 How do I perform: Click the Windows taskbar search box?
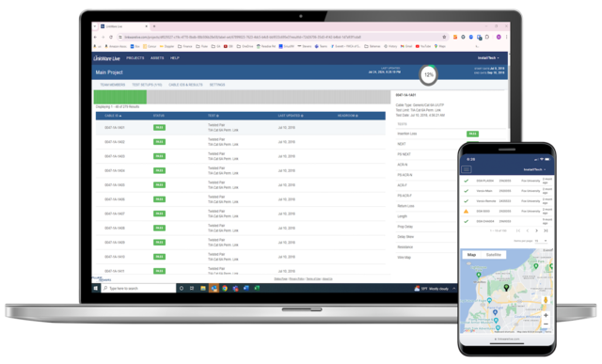tap(138, 289)
